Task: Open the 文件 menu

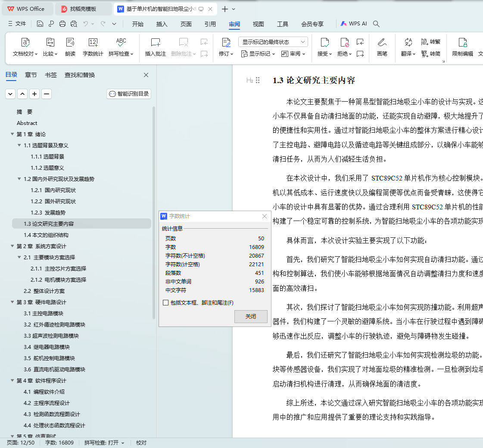Action: (x=17, y=24)
